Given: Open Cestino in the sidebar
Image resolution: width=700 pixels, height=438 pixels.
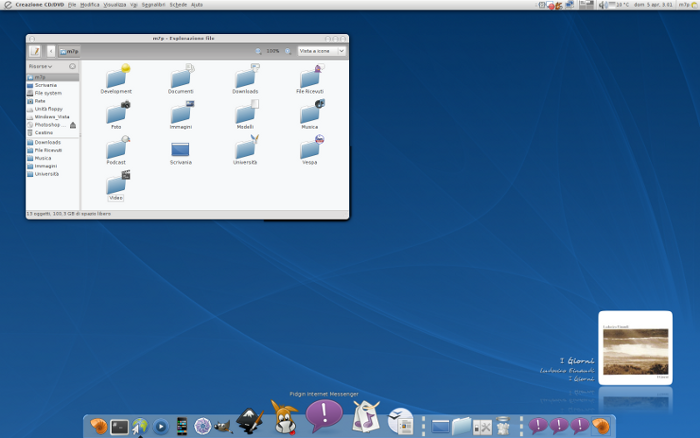Looking at the screenshot, I should point(53,133).
